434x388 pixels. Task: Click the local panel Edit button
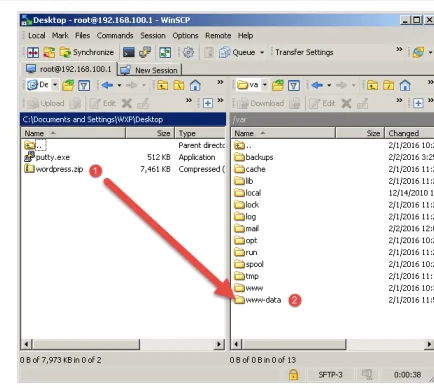[x=102, y=103]
